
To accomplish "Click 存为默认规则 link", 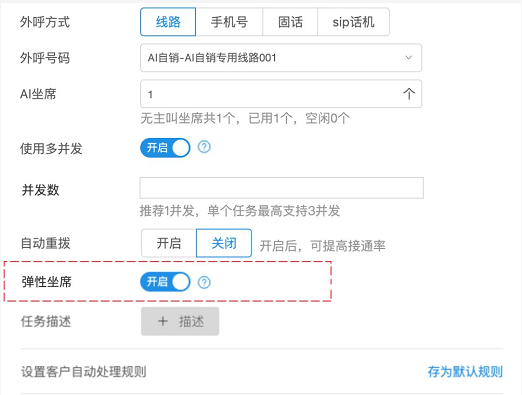I will point(465,372).
